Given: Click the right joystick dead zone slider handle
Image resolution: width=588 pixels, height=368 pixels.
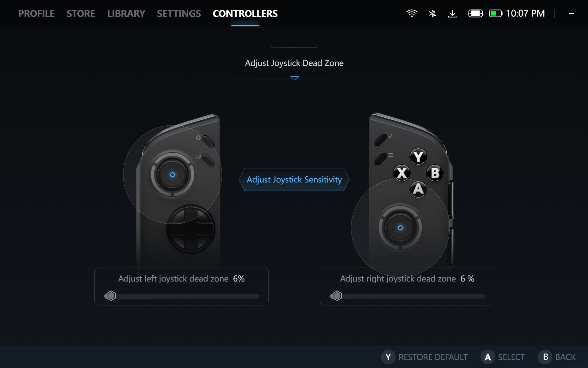Looking at the screenshot, I should click(x=337, y=296).
